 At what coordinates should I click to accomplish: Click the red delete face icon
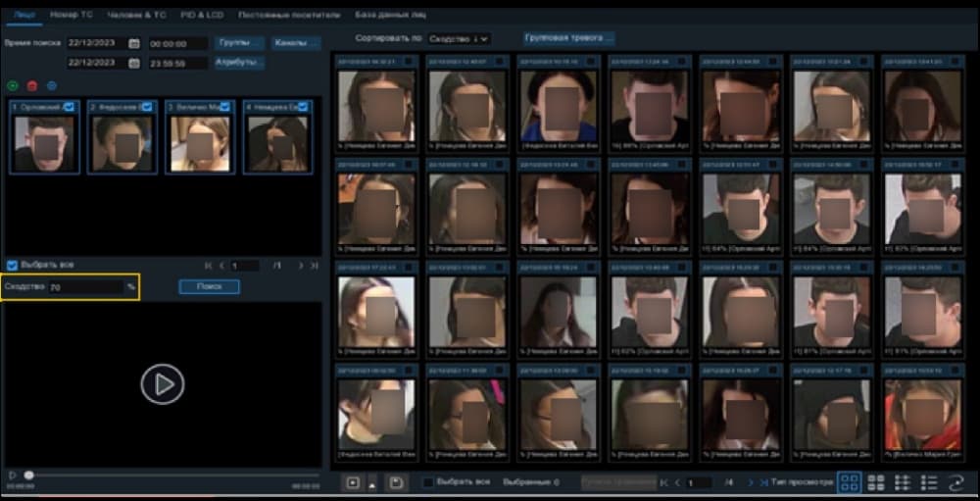click(x=32, y=85)
